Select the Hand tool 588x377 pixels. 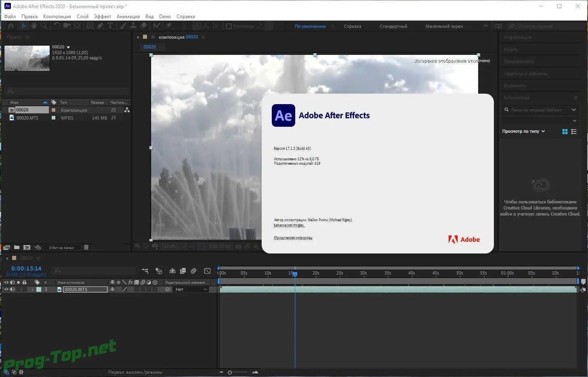pyautogui.click(x=34, y=26)
